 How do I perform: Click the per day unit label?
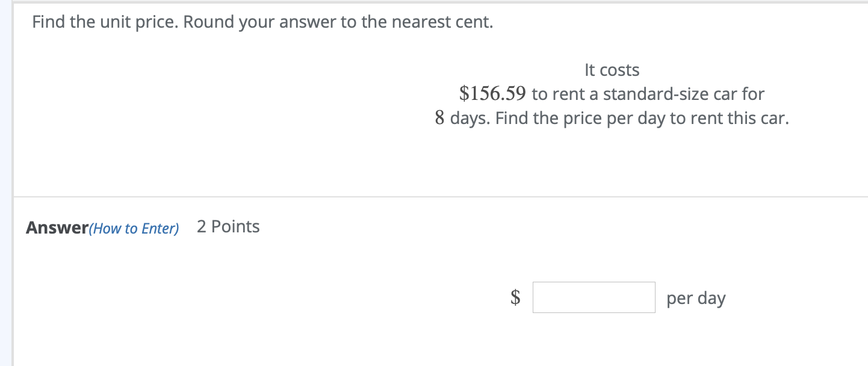click(x=696, y=299)
